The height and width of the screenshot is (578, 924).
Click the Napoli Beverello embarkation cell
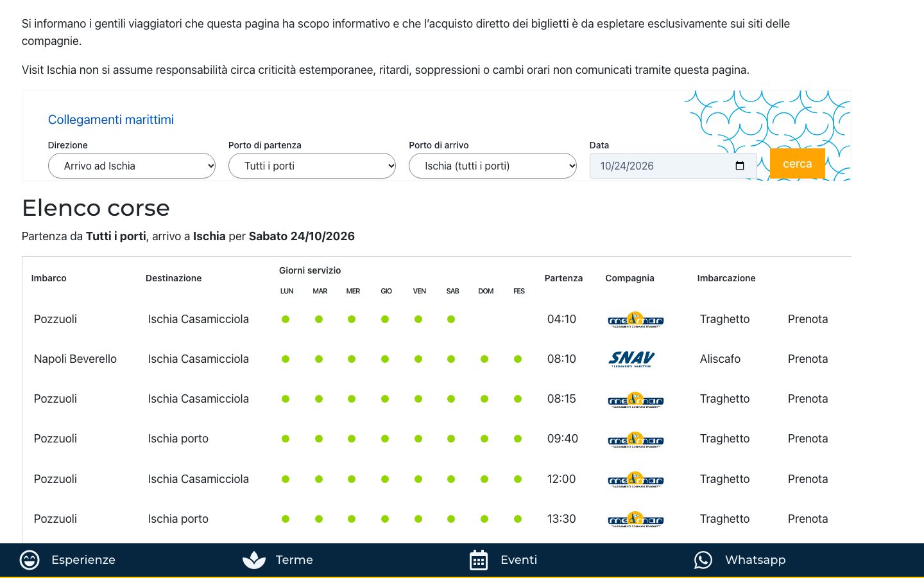click(75, 359)
